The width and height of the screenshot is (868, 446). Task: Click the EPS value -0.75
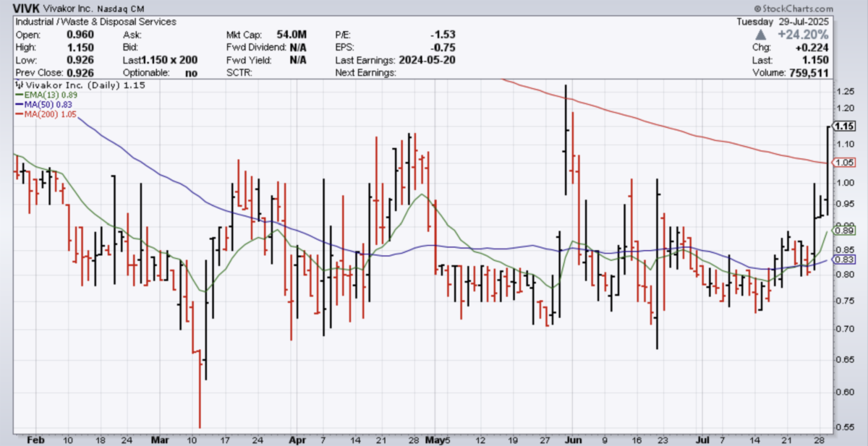[x=441, y=47]
